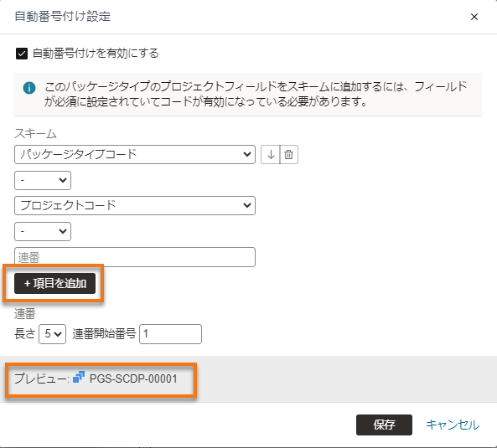Image resolution: width=497 pixels, height=448 pixels.
Task: Click the package icon in the preview
Action: 79,377
